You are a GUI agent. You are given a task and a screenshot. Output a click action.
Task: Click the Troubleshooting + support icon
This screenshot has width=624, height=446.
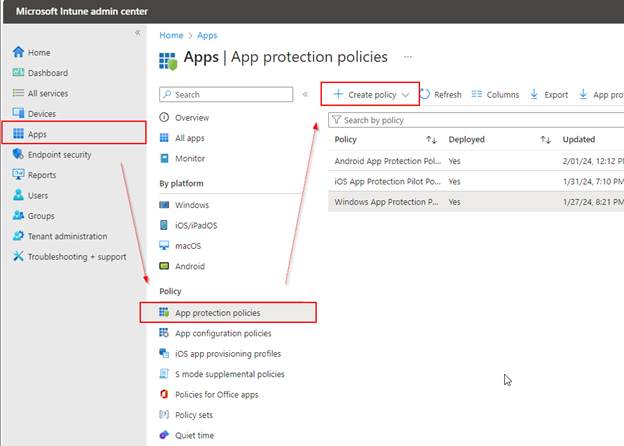tap(18, 257)
